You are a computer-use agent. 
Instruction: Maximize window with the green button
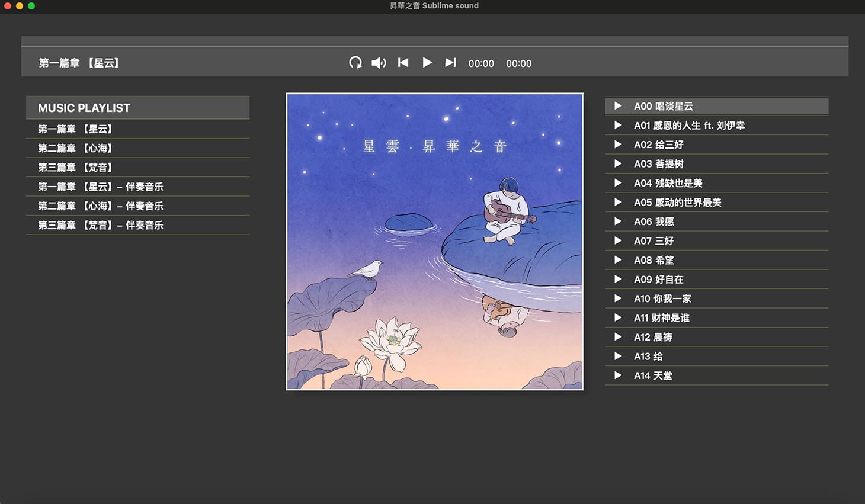pyautogui.click(x=31, y=6)
